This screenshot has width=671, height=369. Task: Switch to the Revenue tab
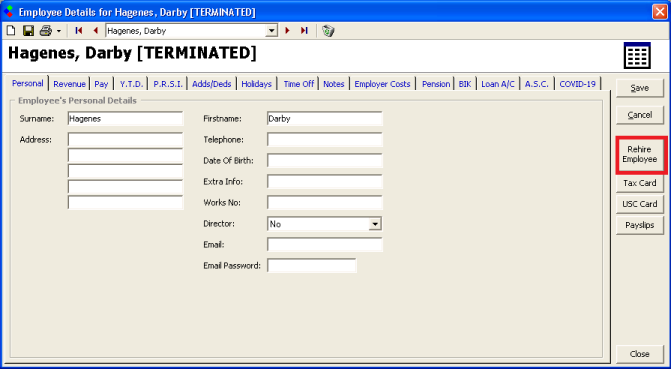point(69,84)
